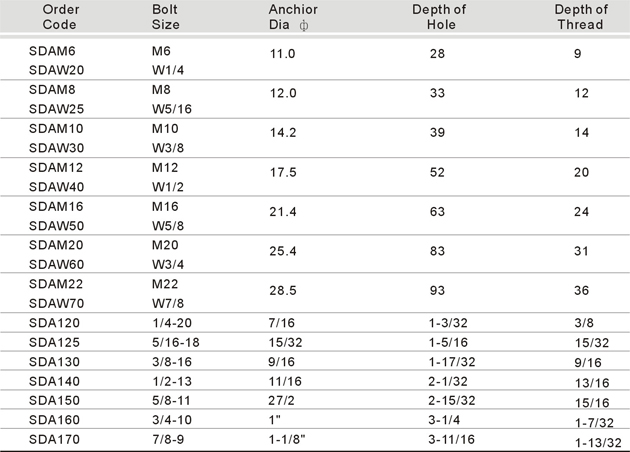Select order code SDAM16

click(56, 207)
